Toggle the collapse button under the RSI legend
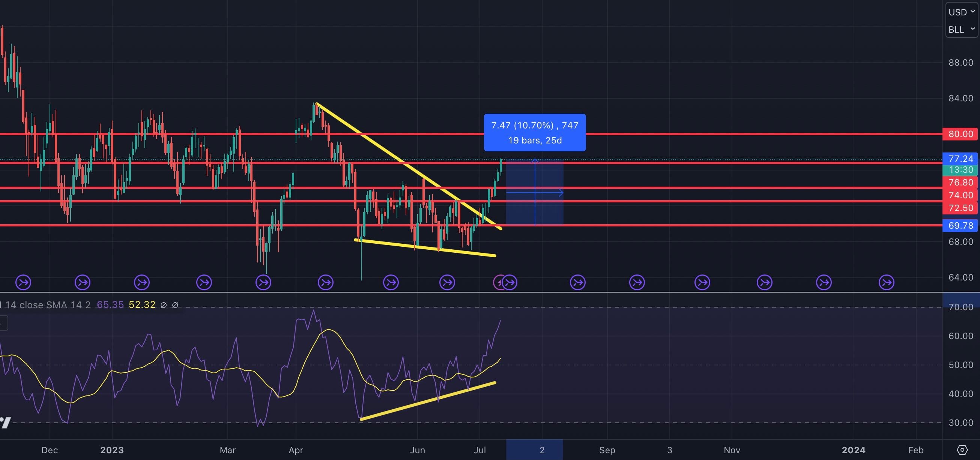The width and height of the screenshot is (980, 460). coord(3,323)
